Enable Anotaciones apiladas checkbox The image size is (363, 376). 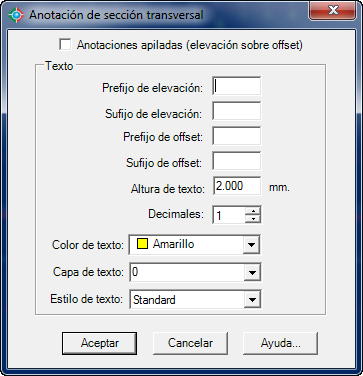tap(65, 44)
